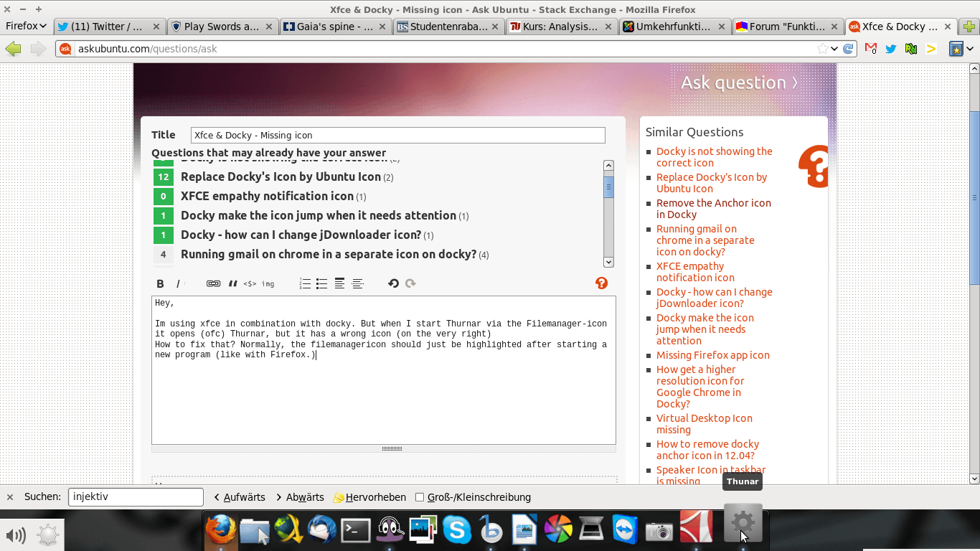Insert a hyperlink via the chain icon
980x551 pixels.
coord(213,283)
